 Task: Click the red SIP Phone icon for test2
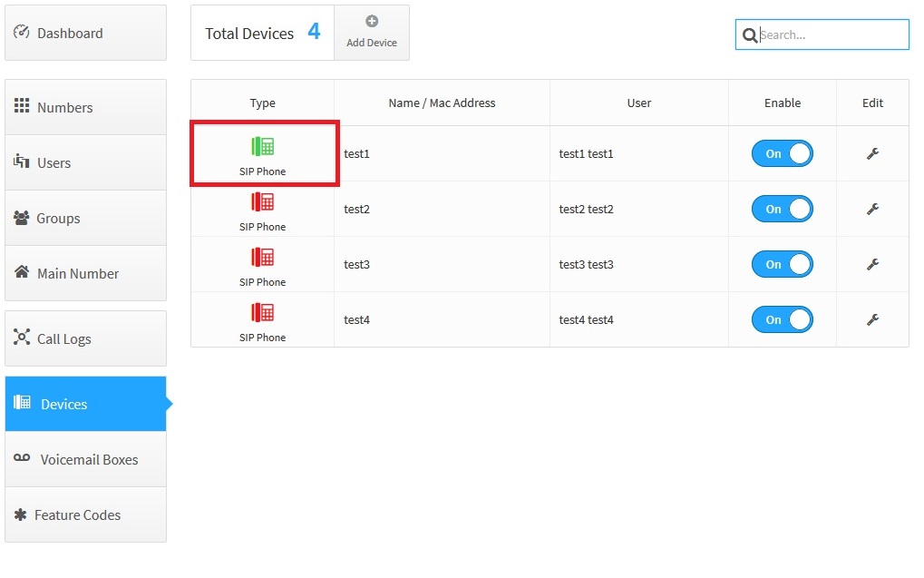click(262, 201)
